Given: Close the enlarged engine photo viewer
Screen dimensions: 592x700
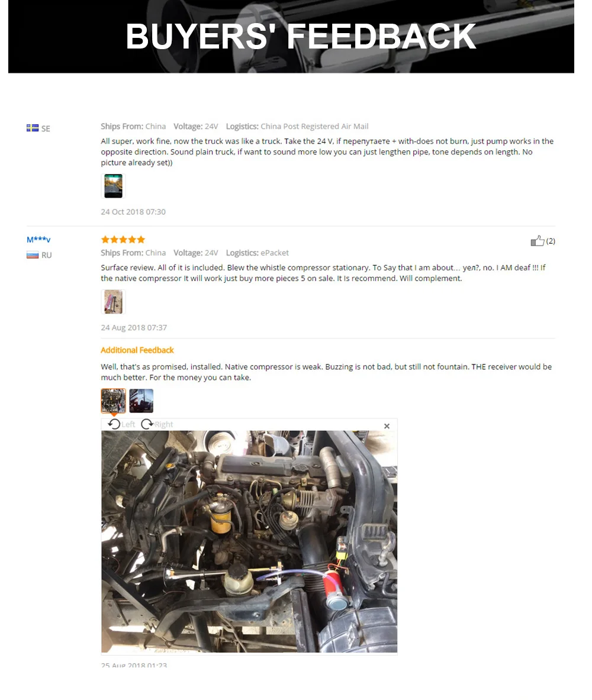Looking at the screenshot, I should click(x=387, y=427).
